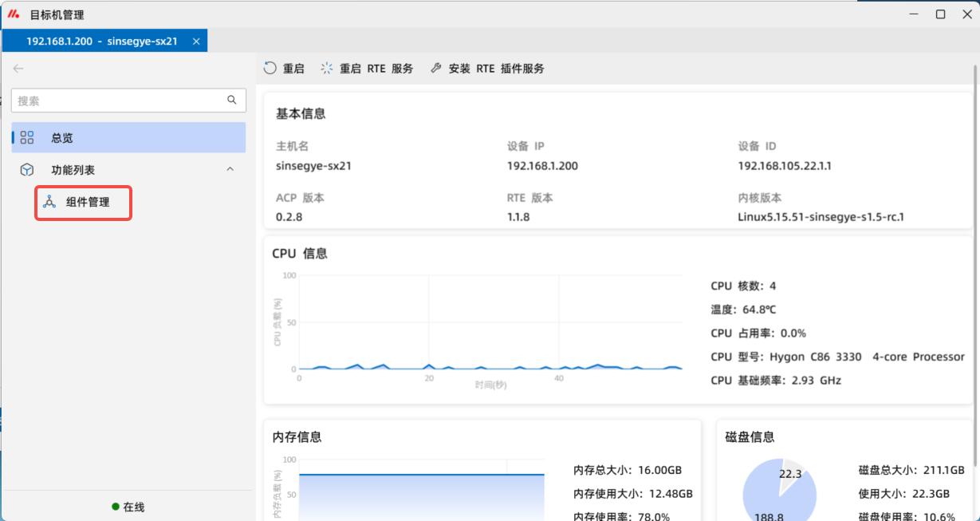
Task: Collapse the 功能列表 chevron
Action: click(x=230, y=170)
